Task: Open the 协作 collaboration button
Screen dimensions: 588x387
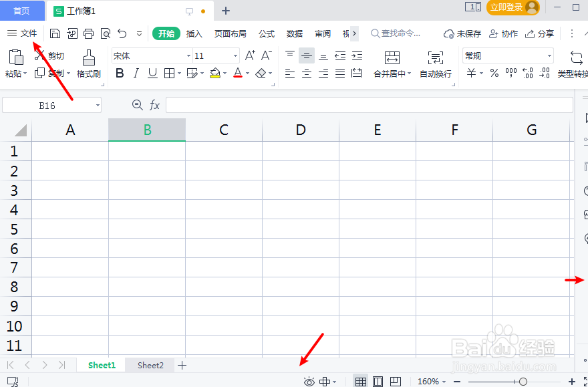Action: click(503, 33)
